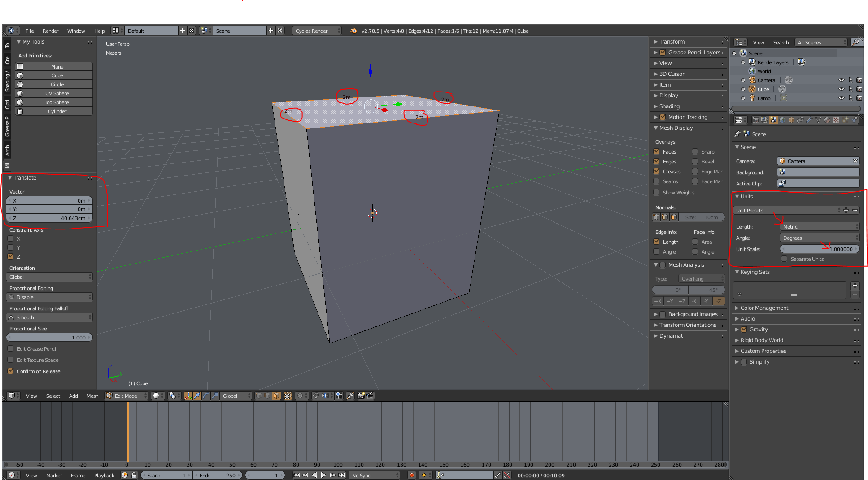
Task: Add a UV Sphere primitive
Action: tap(54, 93)
